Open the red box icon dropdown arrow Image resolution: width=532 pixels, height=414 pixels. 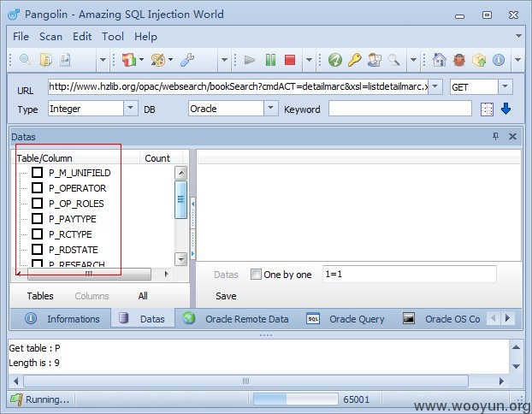click(x=141, y=60)
